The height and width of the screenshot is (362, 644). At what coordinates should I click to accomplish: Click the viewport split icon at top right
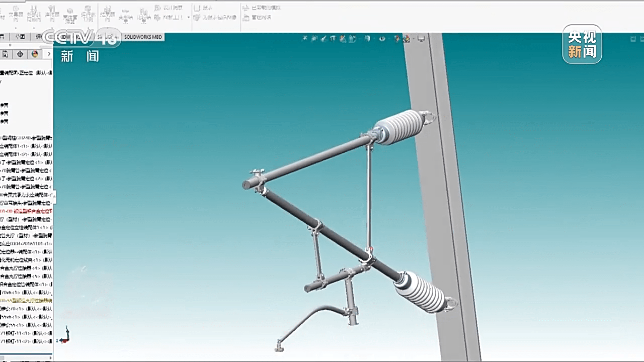click(x=633, y=39)
